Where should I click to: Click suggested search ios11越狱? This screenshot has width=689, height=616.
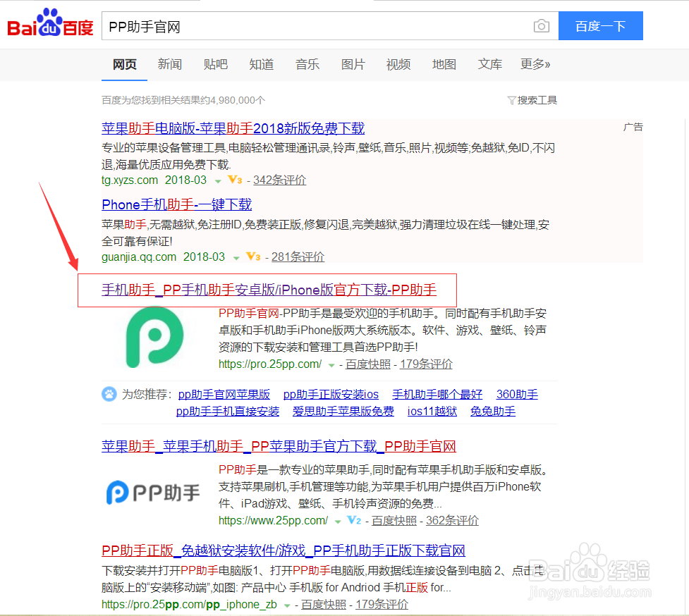[x=432, y=412]
